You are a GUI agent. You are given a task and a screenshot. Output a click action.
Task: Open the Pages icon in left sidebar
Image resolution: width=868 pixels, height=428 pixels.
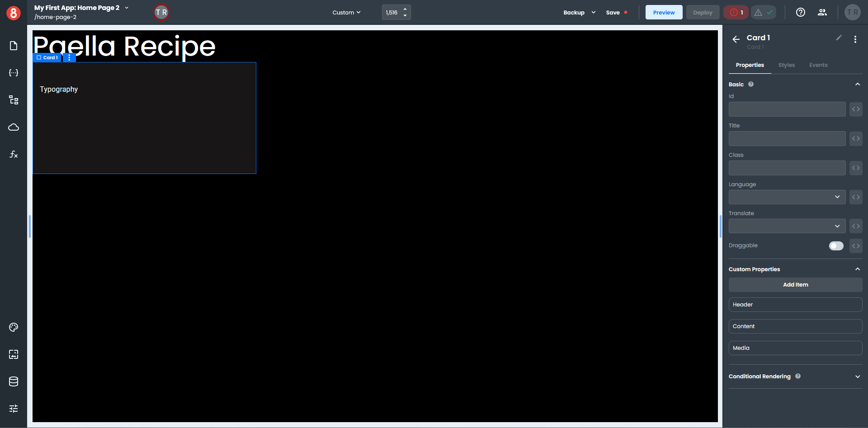[14, 46]
